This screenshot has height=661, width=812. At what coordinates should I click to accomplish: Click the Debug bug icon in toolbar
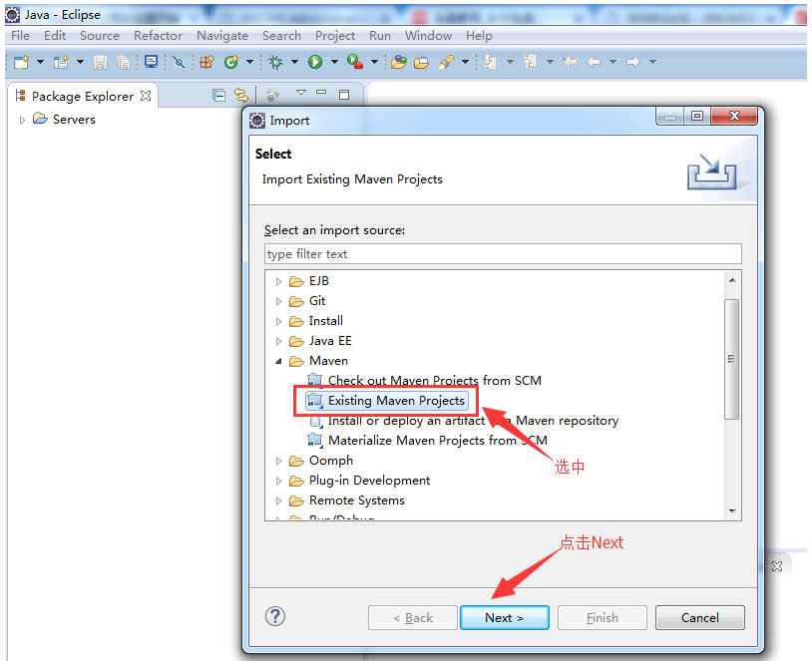pyautogui.click(x=276, y=62)
